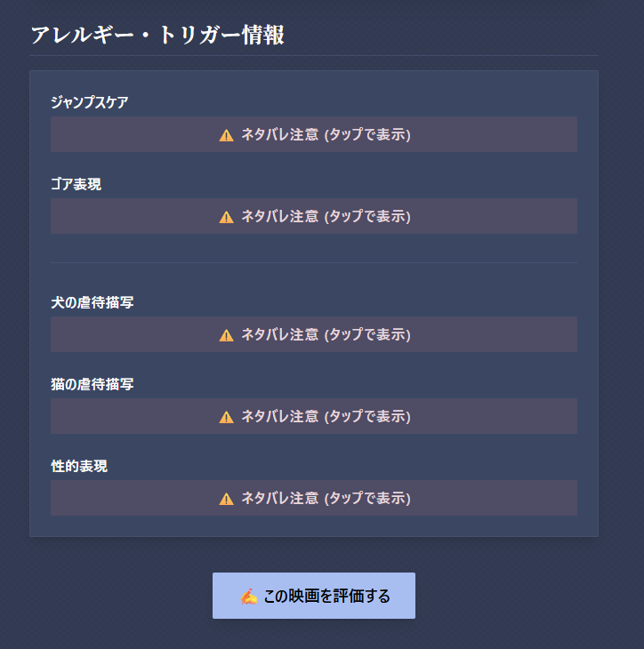Click the 犬の虐待描写 label text

pos(93,302)
